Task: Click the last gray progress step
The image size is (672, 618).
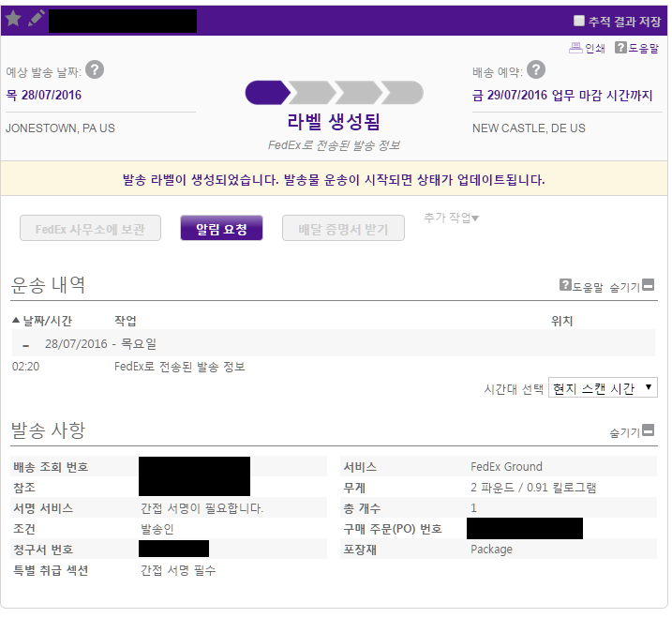Action: tap(402, 93)
